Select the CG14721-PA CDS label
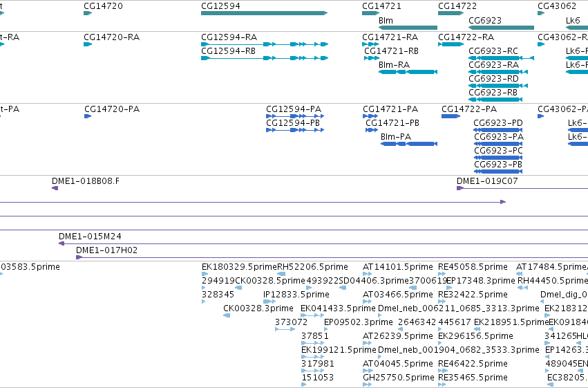588x388 pixels. [x=390, y=109]
